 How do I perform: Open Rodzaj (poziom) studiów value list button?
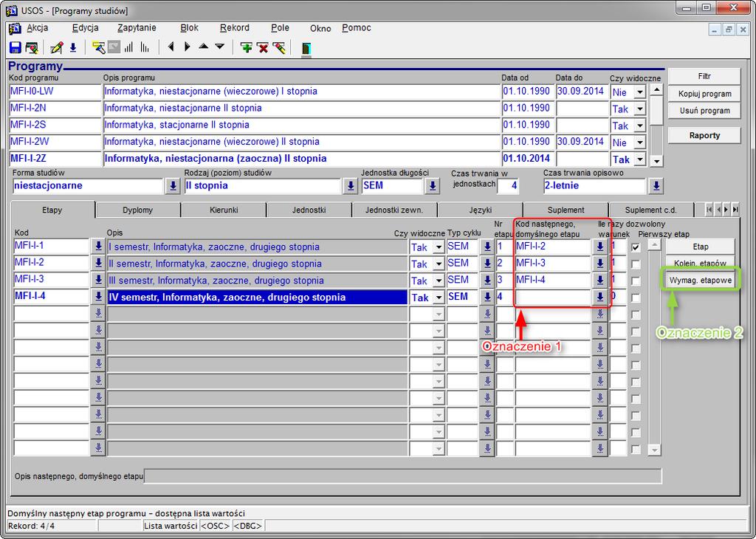[x=350, y=186]
